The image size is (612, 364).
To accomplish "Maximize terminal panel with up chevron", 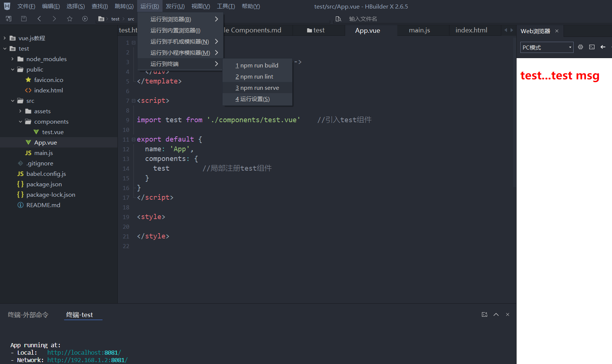I will point(496,314).
